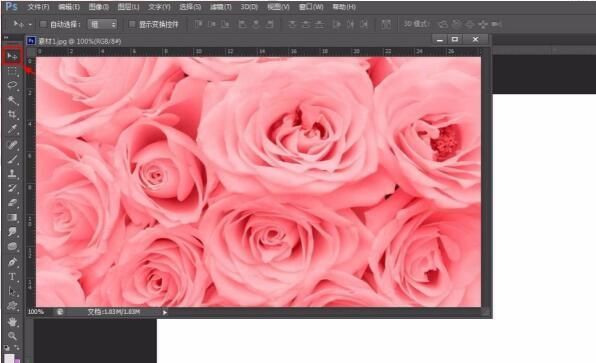Viewport: 596px width, 363px height.
Task: Click the purple background color swatch
Action: [17, 361]
